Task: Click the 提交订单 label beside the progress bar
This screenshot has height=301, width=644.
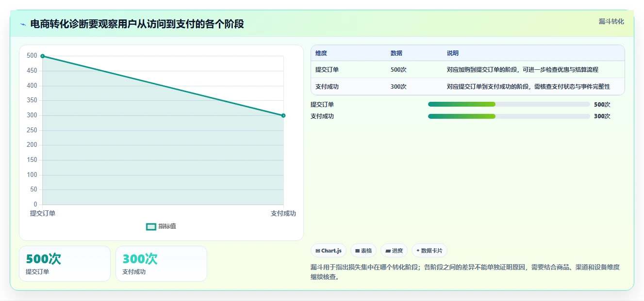Action: point(322,105)
